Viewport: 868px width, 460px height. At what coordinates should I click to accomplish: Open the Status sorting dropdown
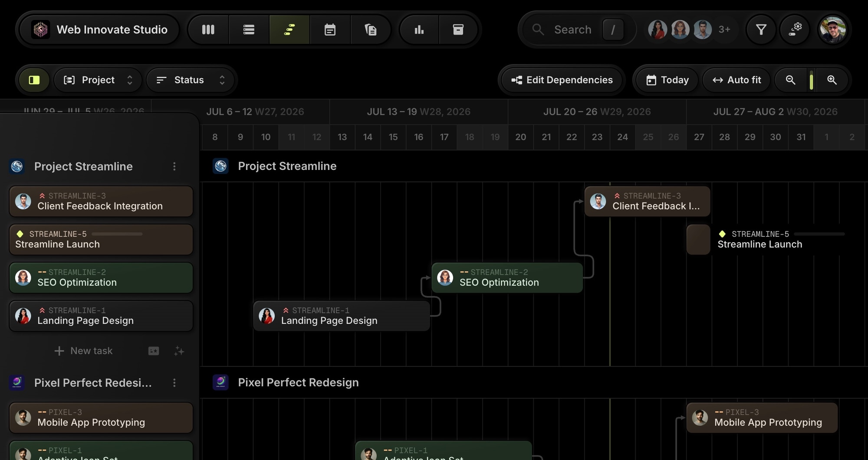click(x=191, y=80)
